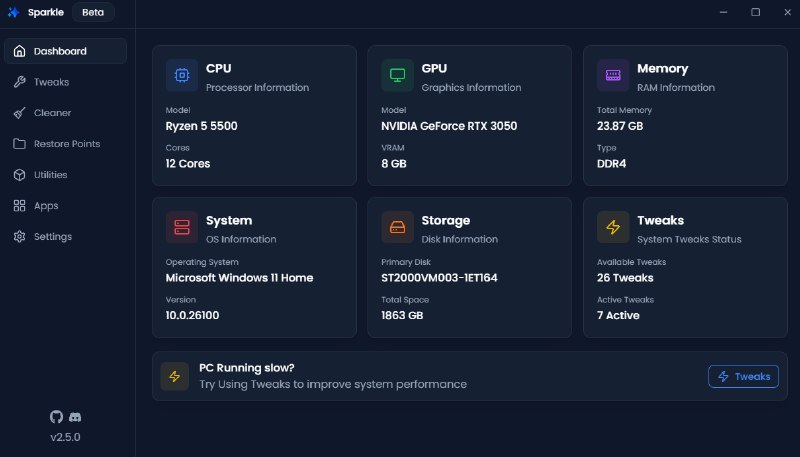The width and height of the screenshot is (800, 457).
Task: Open Restore Points in sidebar
Action: [x=66, y=144]
